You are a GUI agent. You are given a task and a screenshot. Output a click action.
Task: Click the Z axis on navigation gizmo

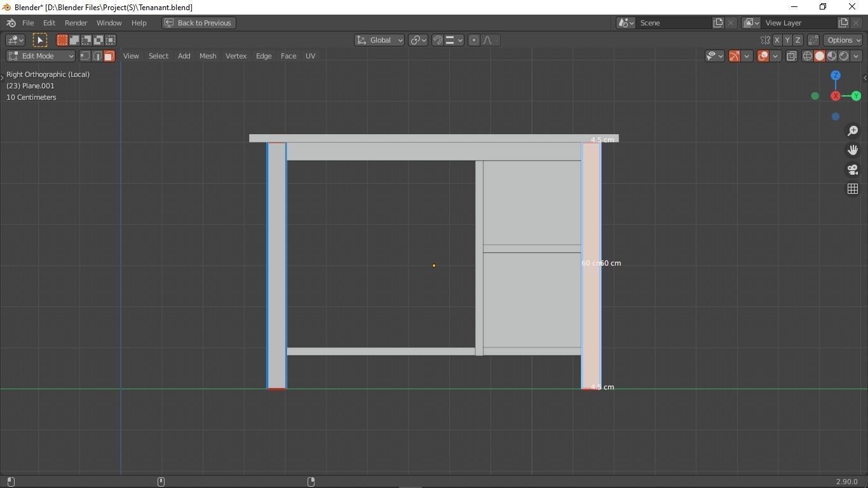(836, 75)
